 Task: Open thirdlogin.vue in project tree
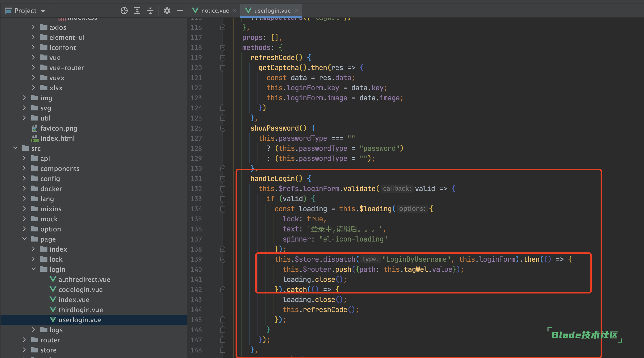click(x=80, y=310)
